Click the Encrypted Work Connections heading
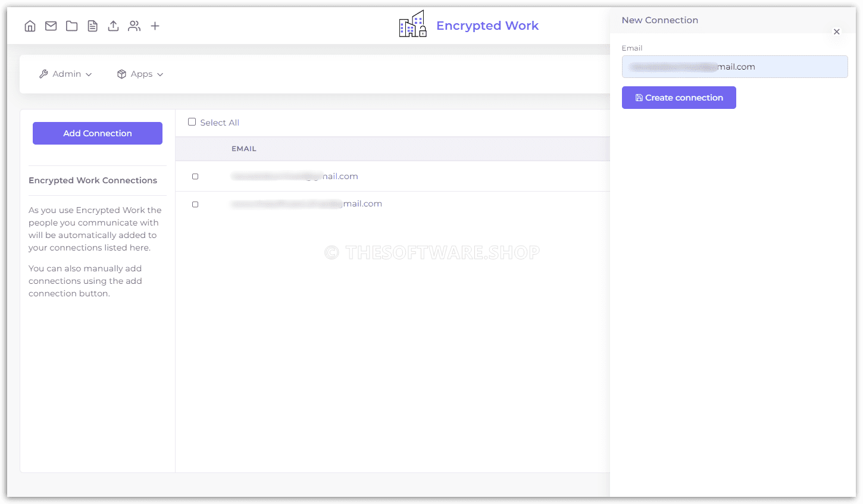This screenshot has height=504, width=863. click(93, 180)
